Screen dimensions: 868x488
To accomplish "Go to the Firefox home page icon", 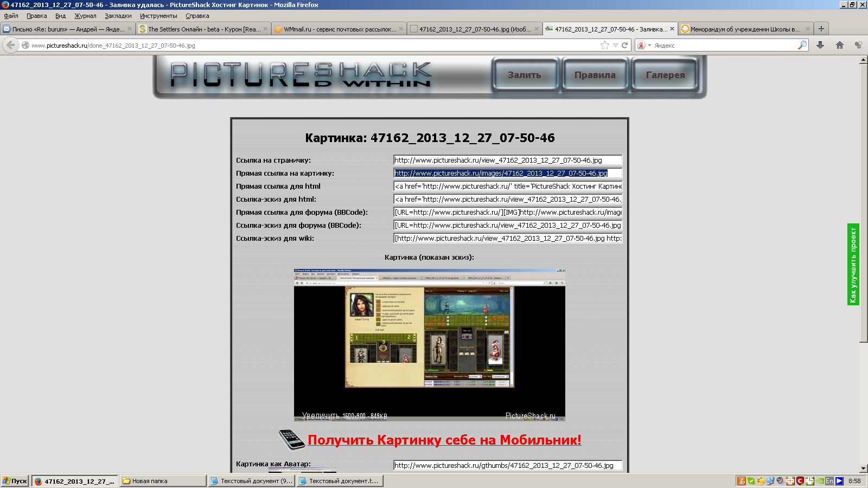I will [x=840, y=45].
